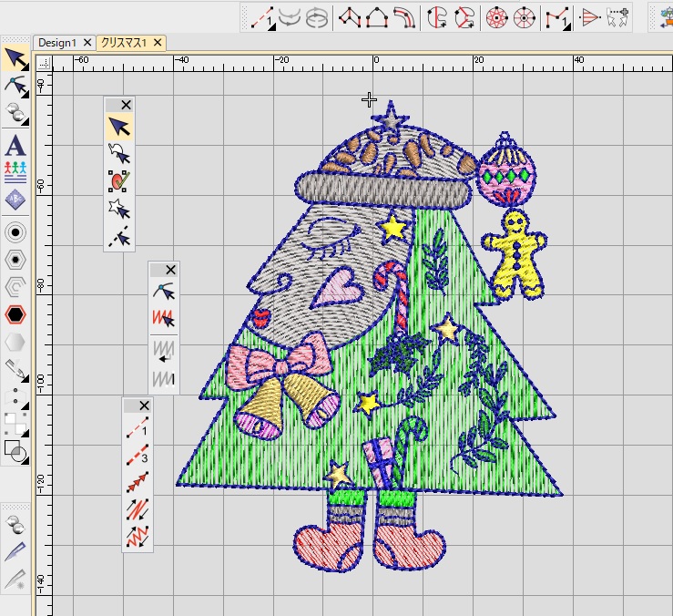673x616 pixels.
Task: Click Reshape in the floating edit panel
Action: click(164, 292)
